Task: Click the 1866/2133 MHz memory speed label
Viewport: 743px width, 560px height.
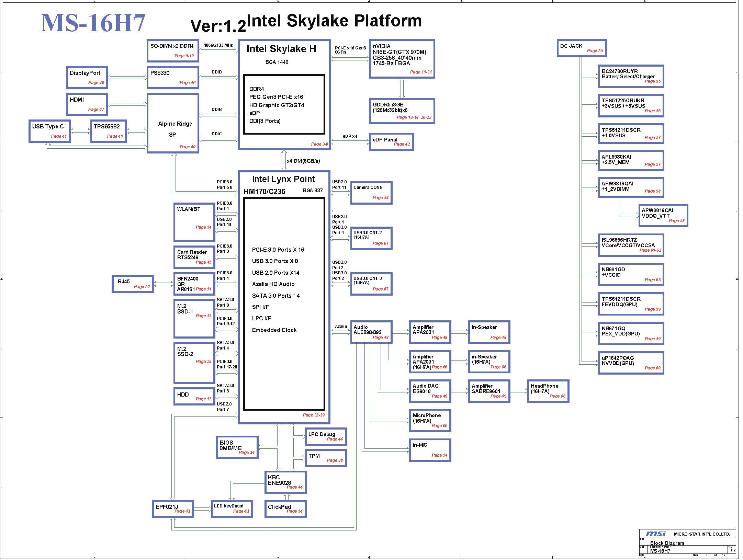Action: pyautogui.click(x=218, y=45)
